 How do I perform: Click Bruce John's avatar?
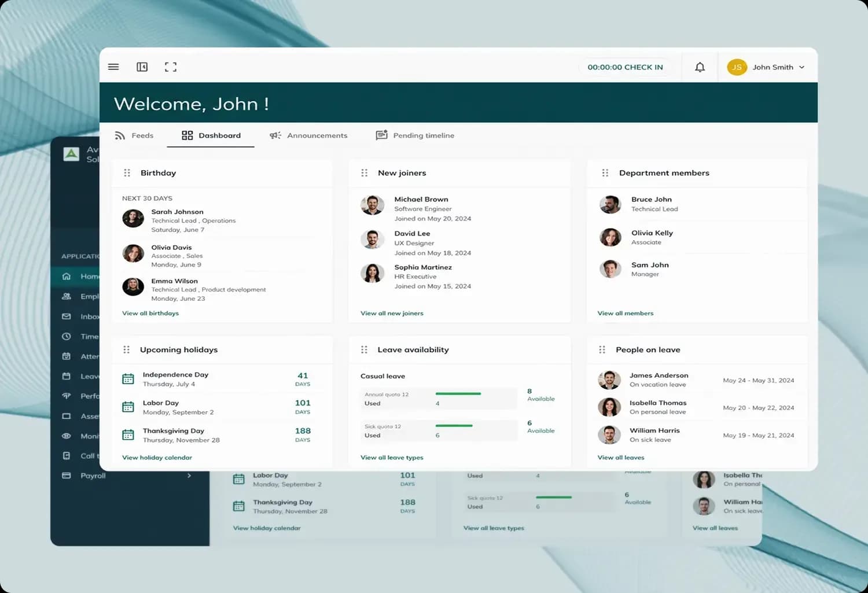click(x=610, y=204)
